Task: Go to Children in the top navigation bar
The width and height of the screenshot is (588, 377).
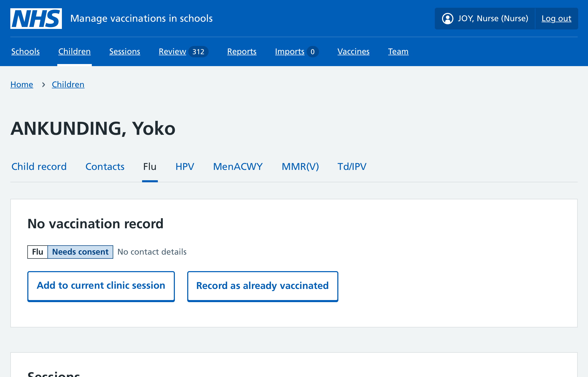Action: click(75, 51)
